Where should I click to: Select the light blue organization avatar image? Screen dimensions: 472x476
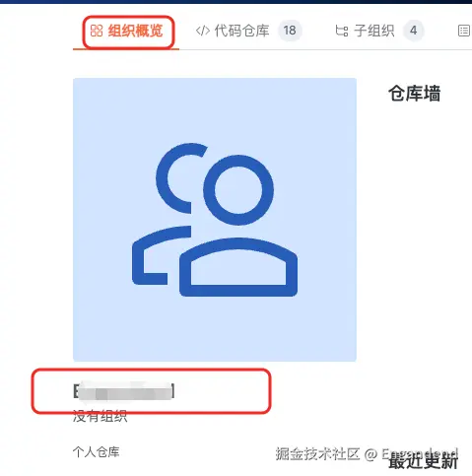point(215,220)
